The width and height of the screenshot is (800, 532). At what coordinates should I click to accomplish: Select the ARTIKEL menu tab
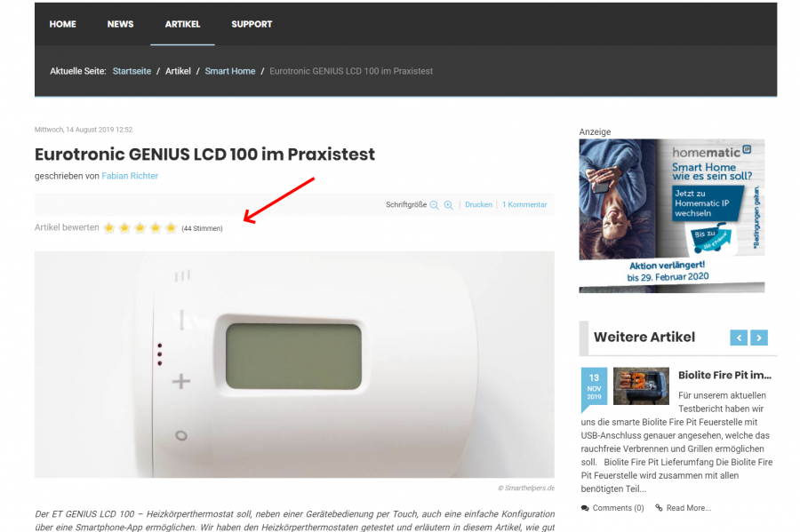tap(182, 24)
